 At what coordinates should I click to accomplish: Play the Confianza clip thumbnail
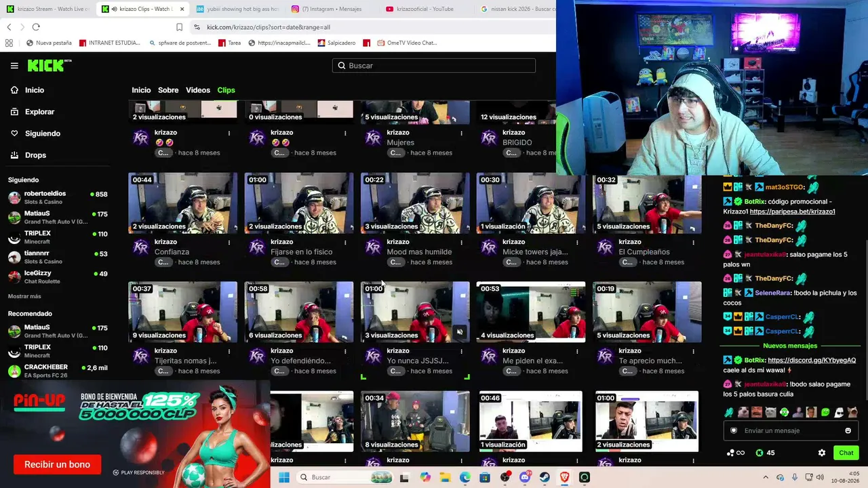pyautogui.click(x=182, y=203)
